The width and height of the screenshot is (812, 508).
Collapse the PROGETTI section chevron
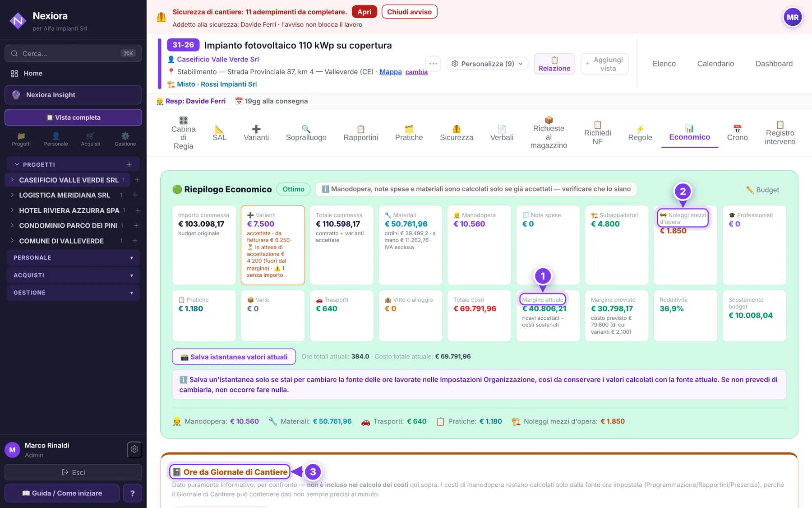point(17,164)
